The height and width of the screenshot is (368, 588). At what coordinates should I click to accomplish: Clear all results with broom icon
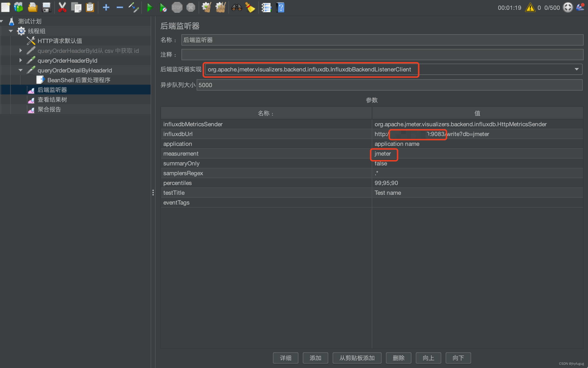(x=250, y=7)
